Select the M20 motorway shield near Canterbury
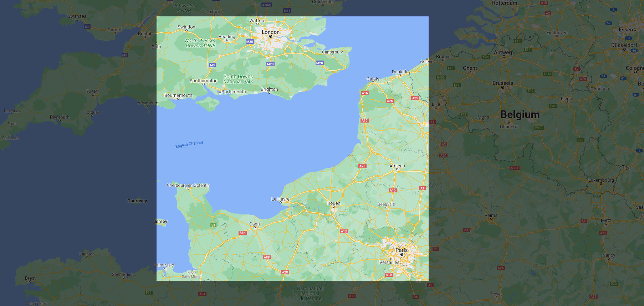The image size is (644, 306). pyautogui.click(x=320, y=63)
